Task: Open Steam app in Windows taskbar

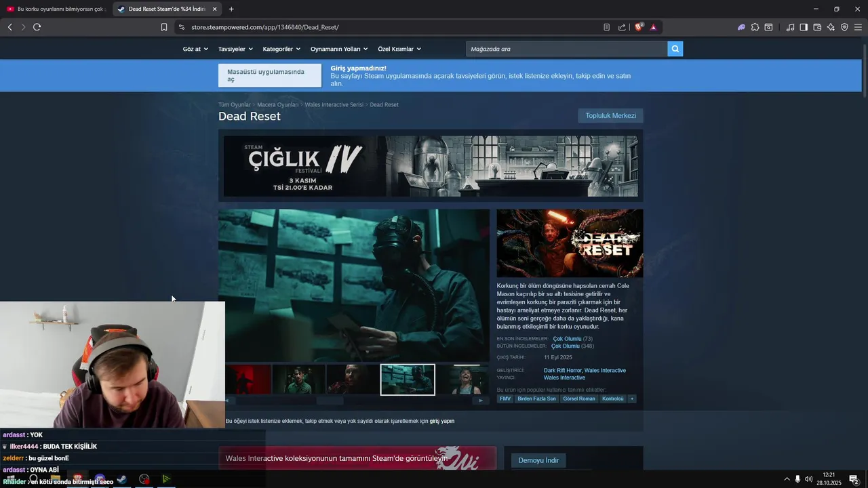Action: click(x=121, y=479)
